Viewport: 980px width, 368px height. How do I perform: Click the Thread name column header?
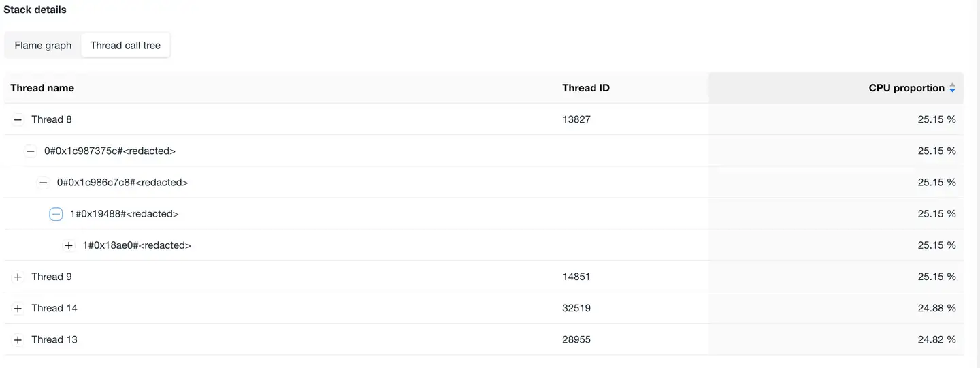[42, 88]
